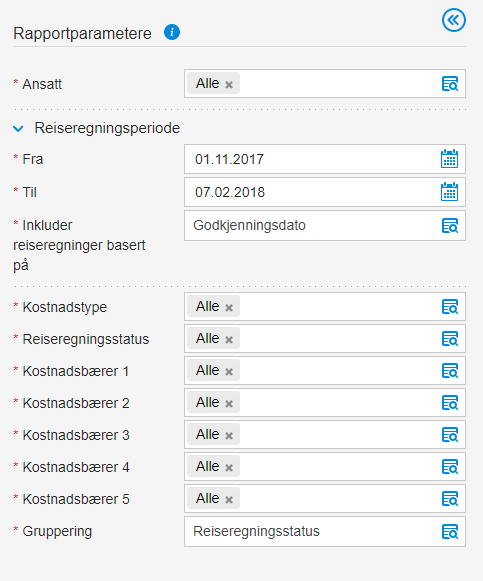483x581 pixels.
Task: Remove the Alle tag from Kostnadstype
Action: click(x=229, y=308)
